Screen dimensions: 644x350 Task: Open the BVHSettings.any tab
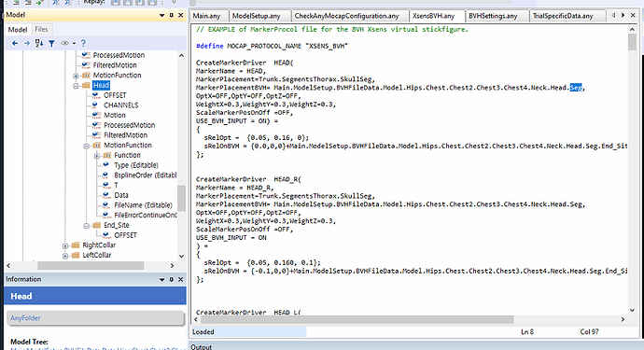pyautogui.click(x=493, y=16)
